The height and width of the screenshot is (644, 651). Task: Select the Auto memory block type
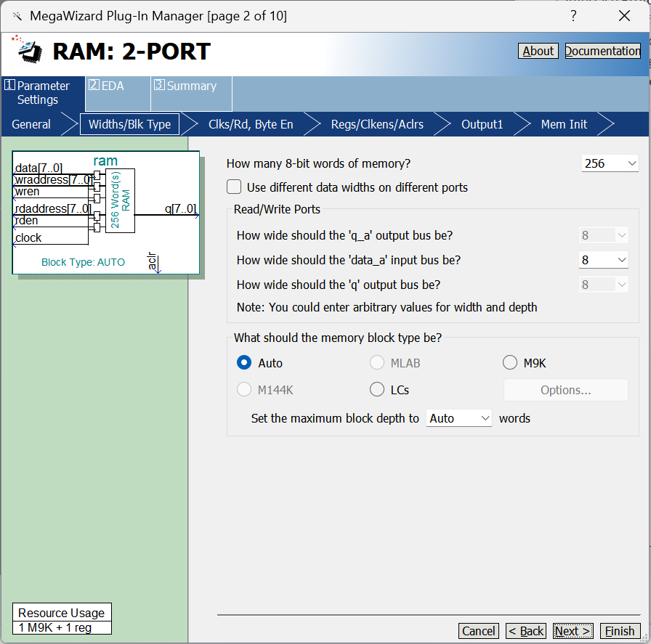coord(244,362)
